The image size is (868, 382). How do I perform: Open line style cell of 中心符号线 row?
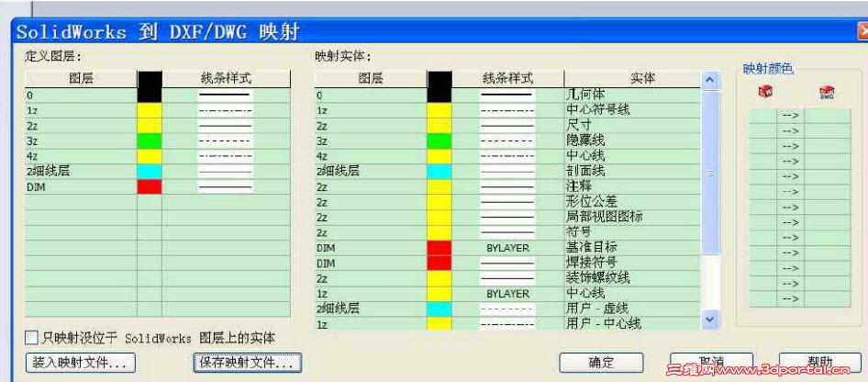(x=507, y=110)
